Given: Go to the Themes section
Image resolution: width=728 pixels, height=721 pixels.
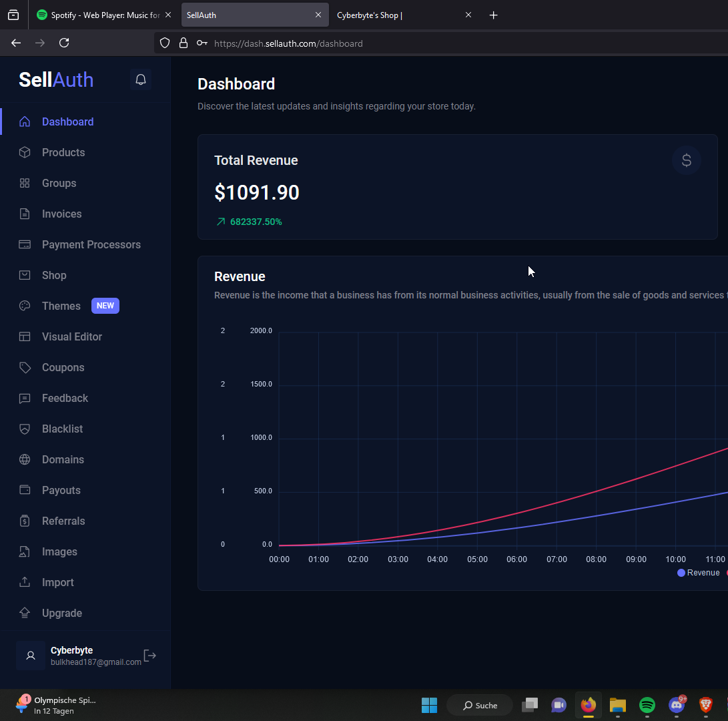Looking at the screenshot, I should coord(61,306).
